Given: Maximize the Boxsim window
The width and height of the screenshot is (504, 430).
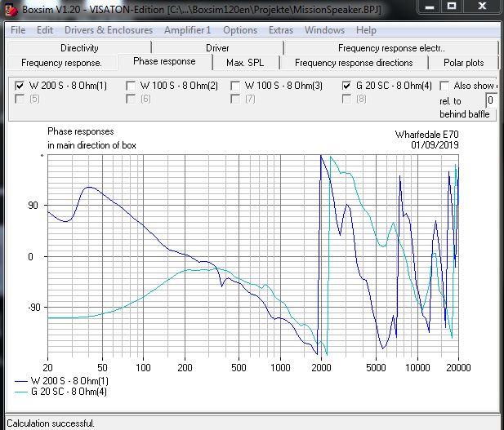Looking at the screenshot, I should tap(452, 6).
